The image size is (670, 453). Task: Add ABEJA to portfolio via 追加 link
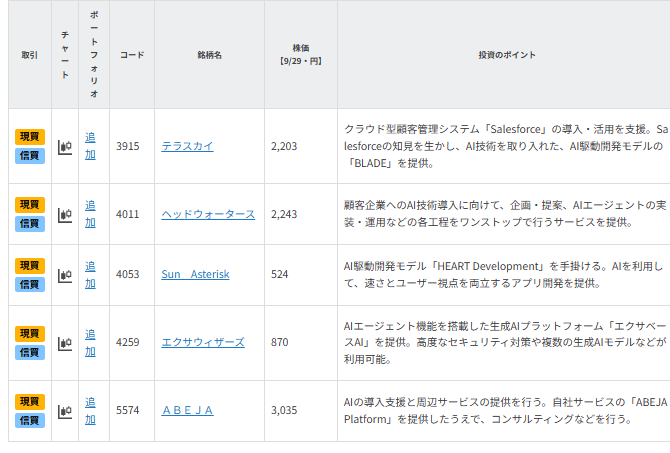point(90,411)
